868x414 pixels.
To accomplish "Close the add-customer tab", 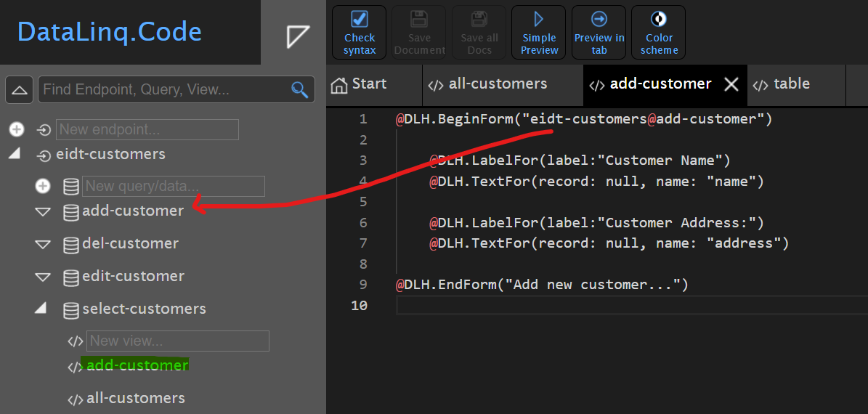I will [x=731, y=85].
